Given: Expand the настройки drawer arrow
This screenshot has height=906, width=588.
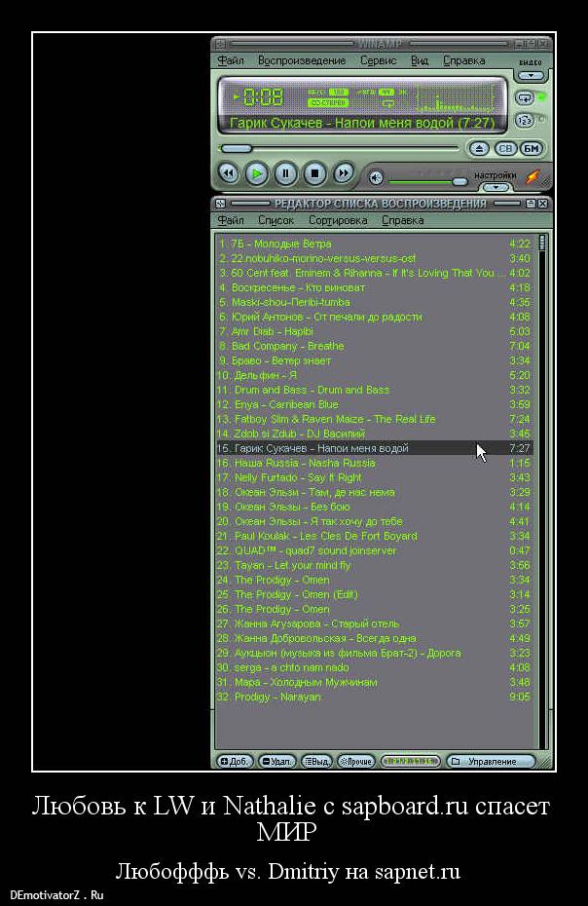Looking at the screenshot, I should (x=496, y=187).
